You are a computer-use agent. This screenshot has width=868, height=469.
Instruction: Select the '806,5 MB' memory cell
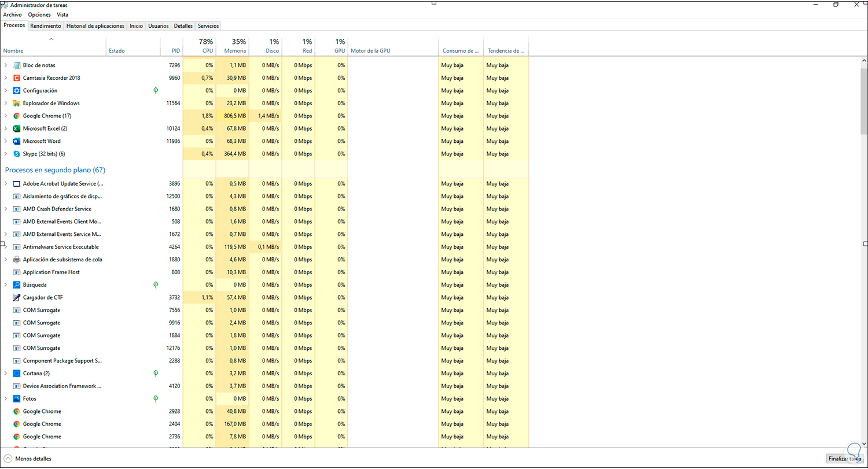(x=233, y=116)
